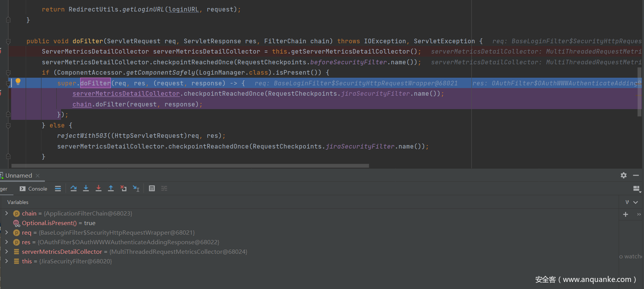Open the layout settings dropdown
The height and width of the screenshot is (289, 644).
pos(636,188)
